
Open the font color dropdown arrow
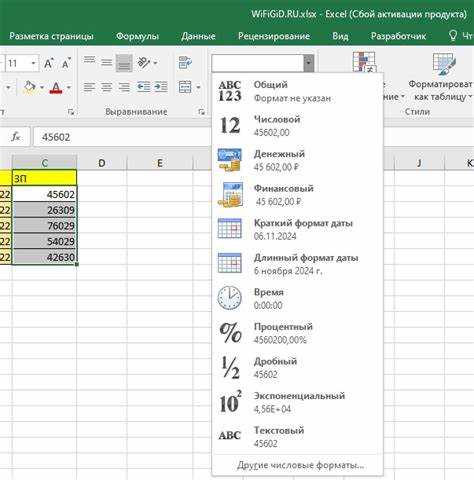[69, 88]
